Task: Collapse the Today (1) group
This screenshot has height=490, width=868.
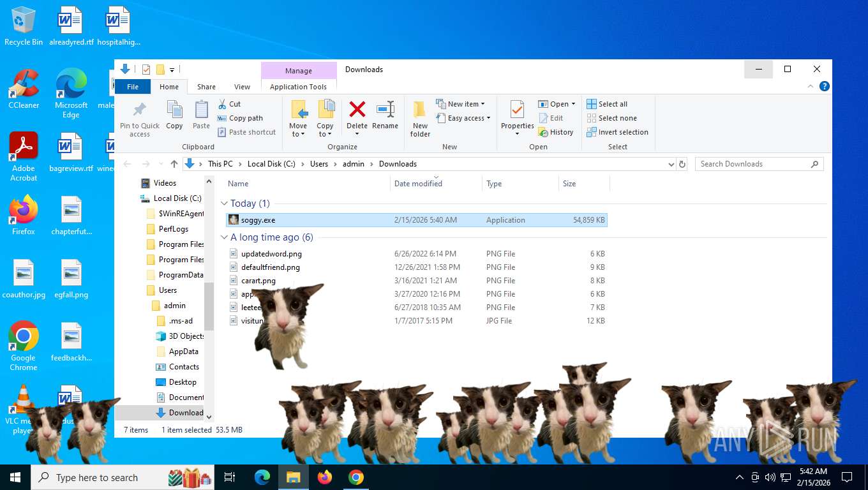Action: (224, 204)
